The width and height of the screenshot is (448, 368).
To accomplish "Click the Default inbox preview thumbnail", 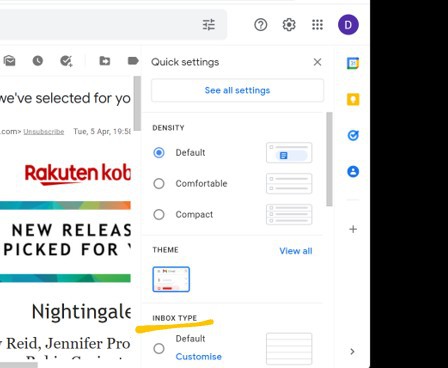I will coord(289,349).
